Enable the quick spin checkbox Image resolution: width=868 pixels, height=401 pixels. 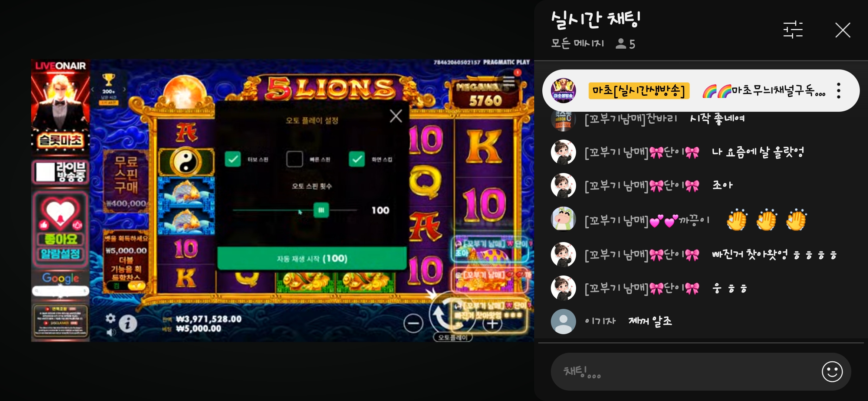tap(295, 159)
